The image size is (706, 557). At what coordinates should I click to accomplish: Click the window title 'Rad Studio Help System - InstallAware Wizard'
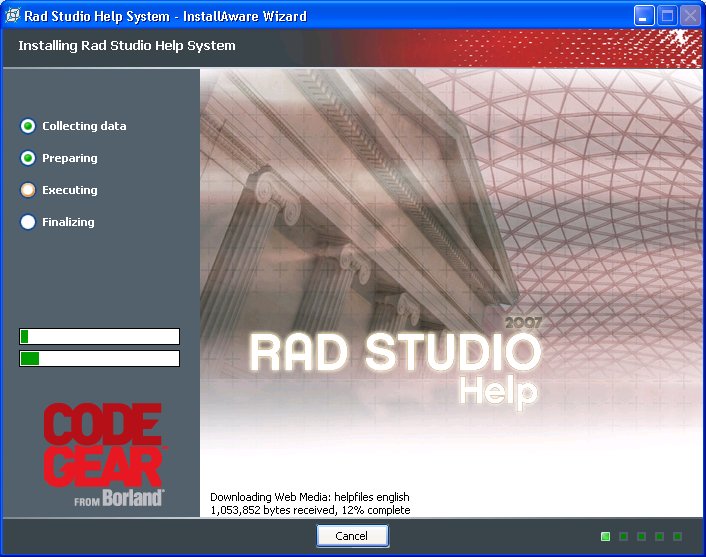165,16
